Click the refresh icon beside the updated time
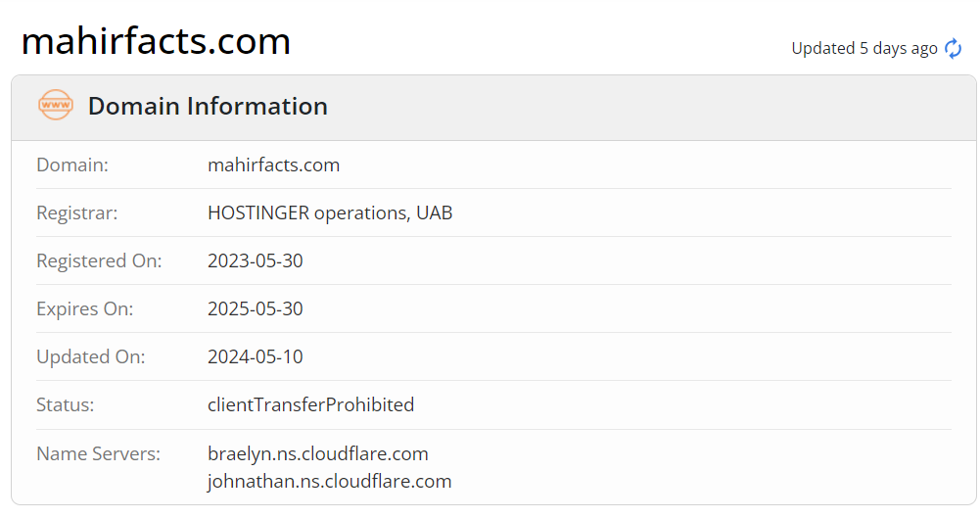The image size is (980, 519). pos(953,49)
